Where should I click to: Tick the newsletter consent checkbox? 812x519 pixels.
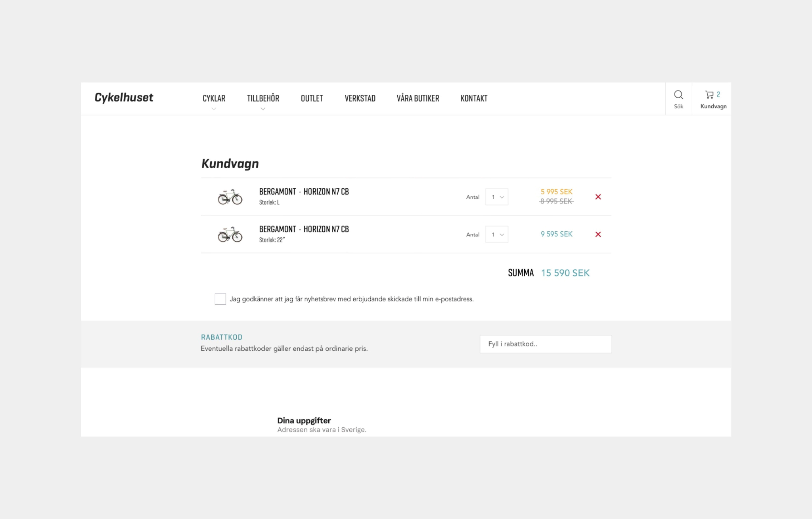click(220, 299)
